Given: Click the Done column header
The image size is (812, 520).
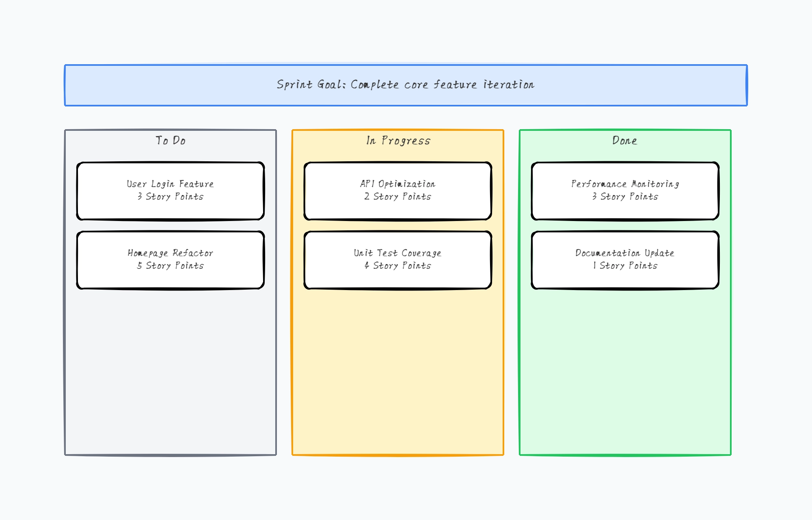Looking at the screenshot, I should (625, 141).
